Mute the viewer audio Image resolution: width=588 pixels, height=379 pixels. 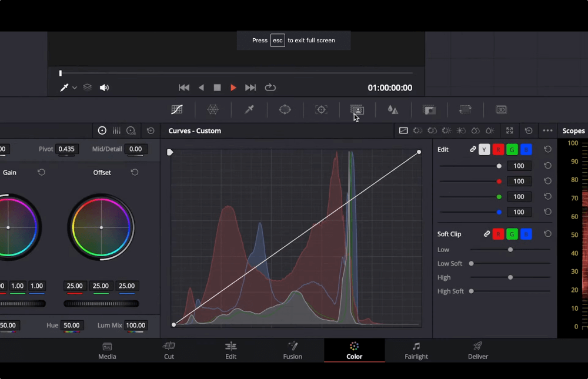coord(104,88)
